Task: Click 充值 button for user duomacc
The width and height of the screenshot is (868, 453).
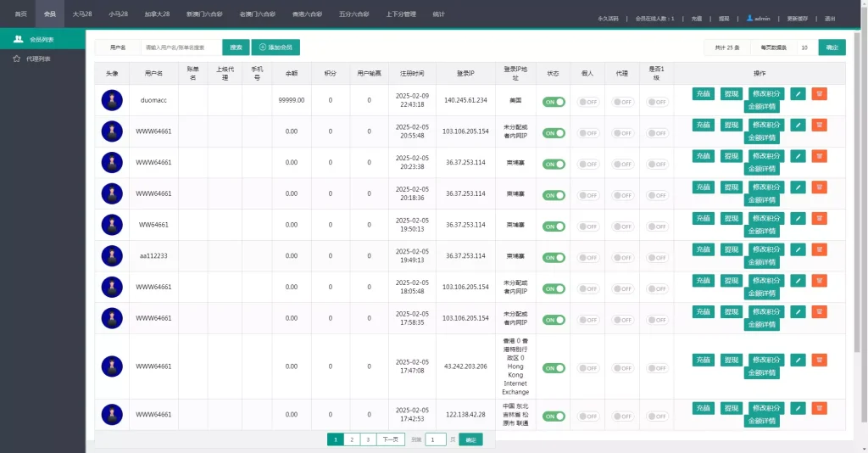Action: [703, 94]
